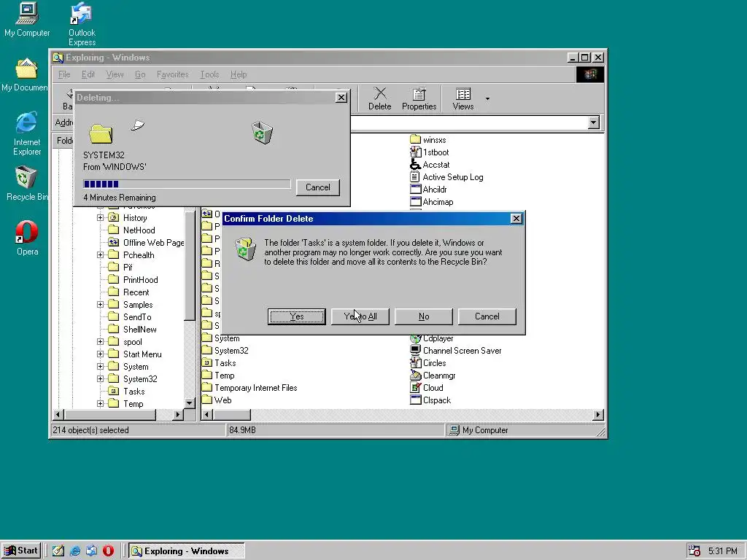This screenshot has width=747, height=560.
Task: Close the Confirm Folder Delete dialog
Action: tap(516, 219)
